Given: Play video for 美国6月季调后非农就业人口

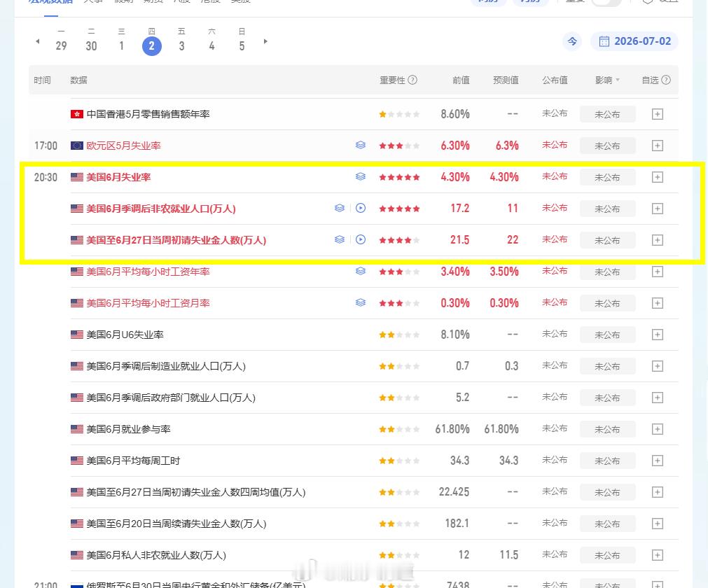Looking at the screenshot, I should pyautogui.click(x=361, y=208).
